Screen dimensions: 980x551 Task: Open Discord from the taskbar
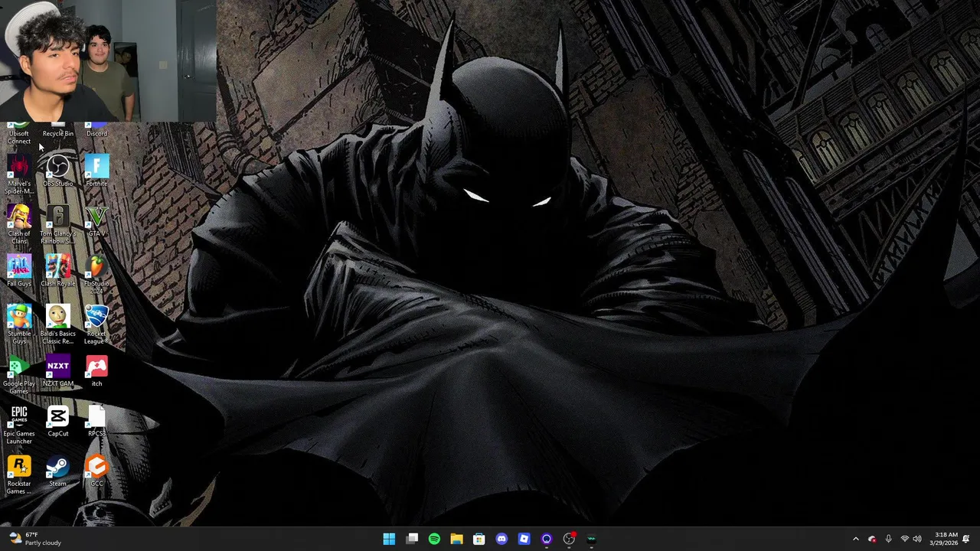click(x=501, y=539)
